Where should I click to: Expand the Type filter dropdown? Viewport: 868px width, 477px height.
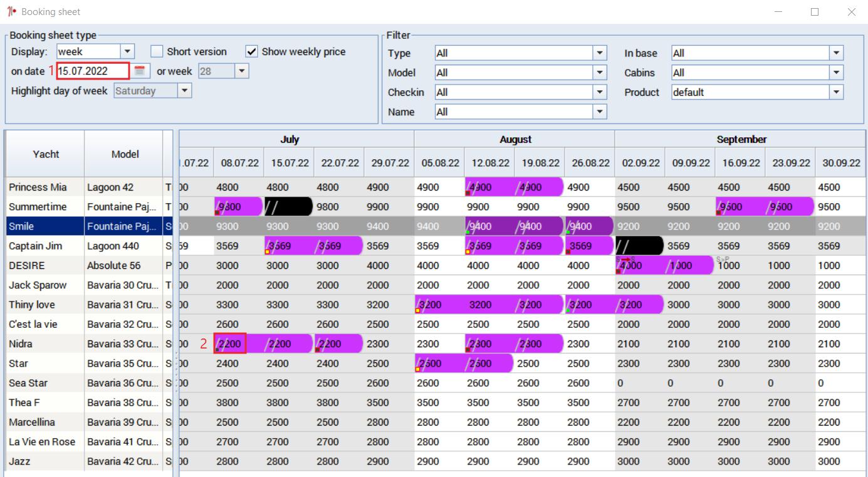tap(600, 53)
